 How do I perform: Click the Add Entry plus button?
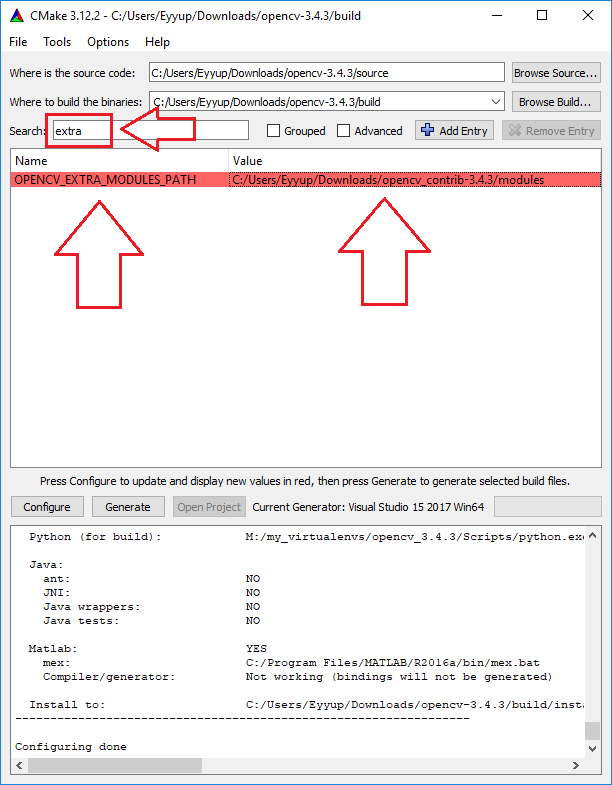(x=454, y=131)
